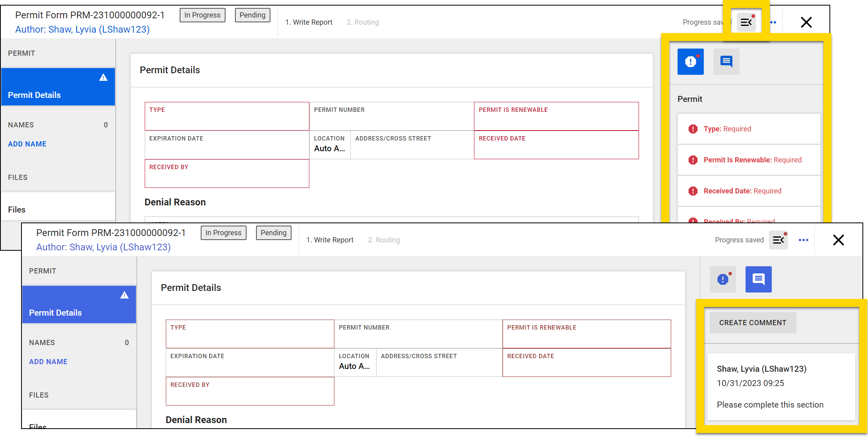Click ADD NAME link in top sidebar

point(27,144)
